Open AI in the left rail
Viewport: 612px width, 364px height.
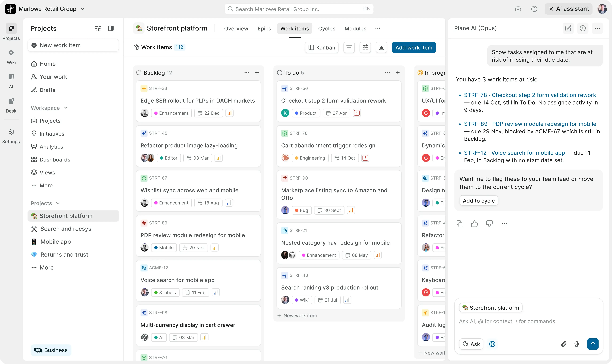pos(11,81)
